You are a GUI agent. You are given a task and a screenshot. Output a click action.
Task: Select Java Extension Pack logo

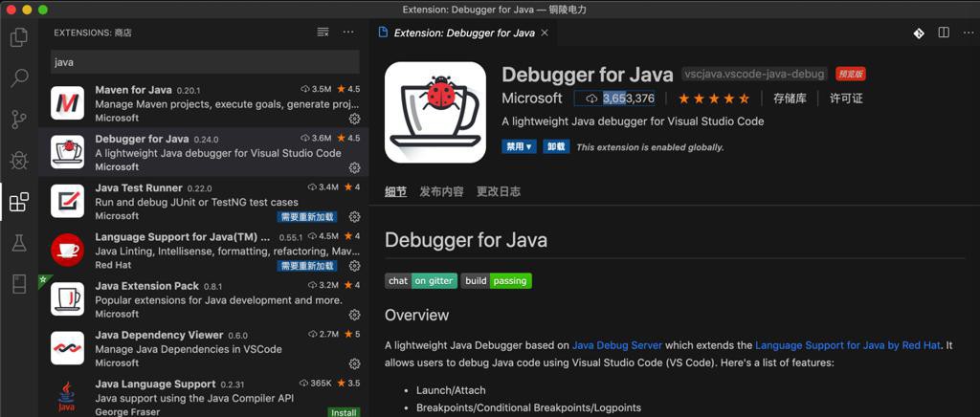point(68,299)
